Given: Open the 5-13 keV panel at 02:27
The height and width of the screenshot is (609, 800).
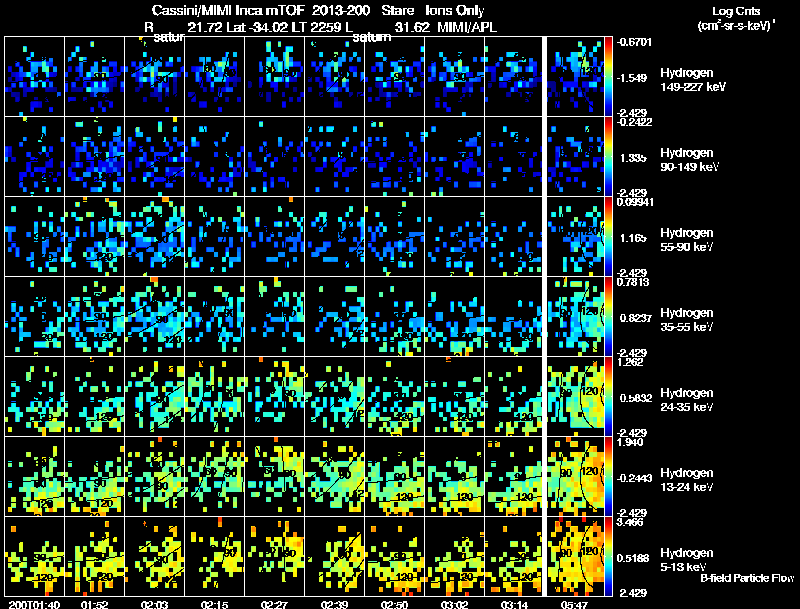Looking at the screenshot, I should 274,557.
